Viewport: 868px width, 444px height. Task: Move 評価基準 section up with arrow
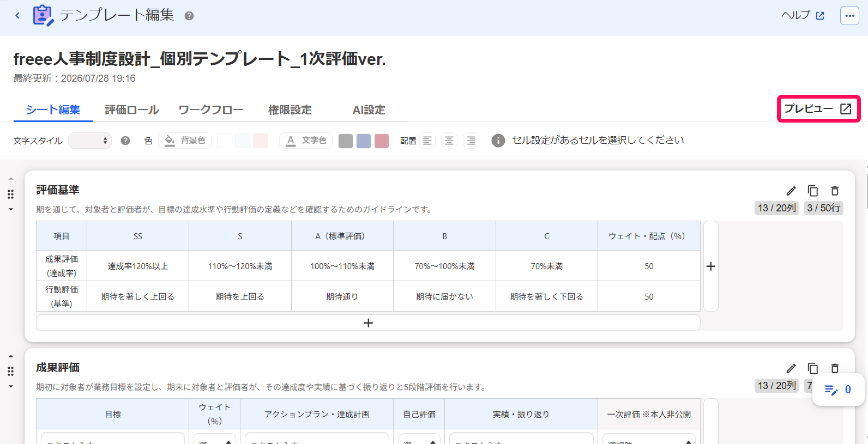[x=10, y=179]
